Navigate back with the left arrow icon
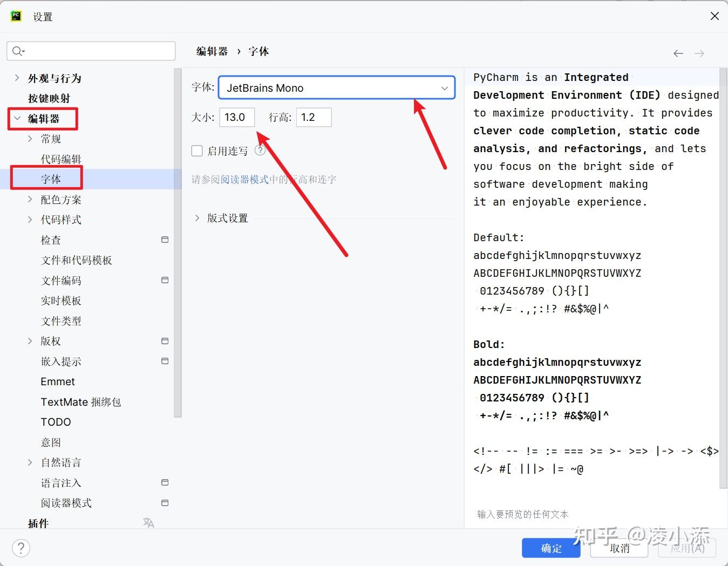 click(x=678, y=53)
